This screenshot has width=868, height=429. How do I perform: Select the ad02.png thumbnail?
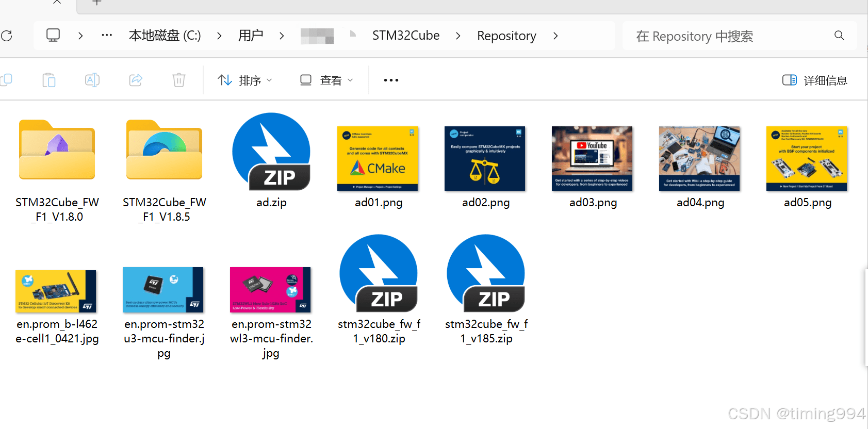pos(485,158)
